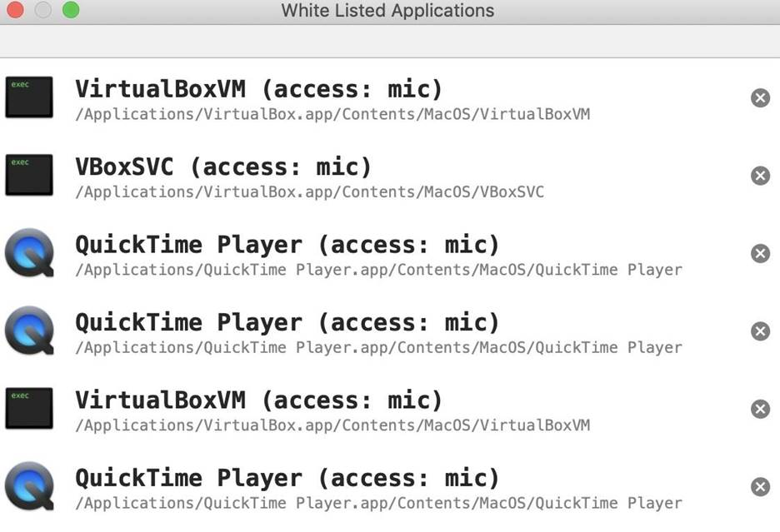Screen dimensions: 780x532
Task: Click the last QuickTime Player icon
Action: tap(29, 486)
